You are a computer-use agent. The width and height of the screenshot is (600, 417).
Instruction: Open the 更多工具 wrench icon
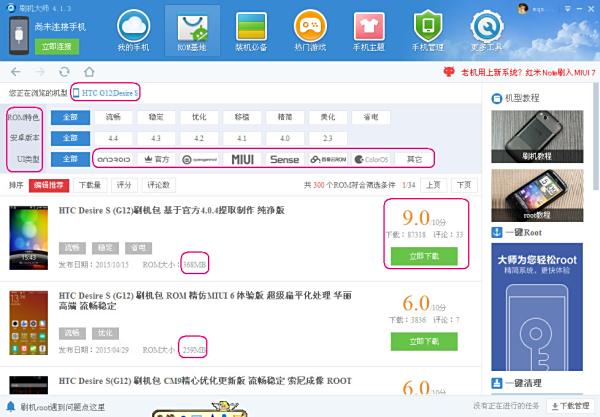click(487, 31)
